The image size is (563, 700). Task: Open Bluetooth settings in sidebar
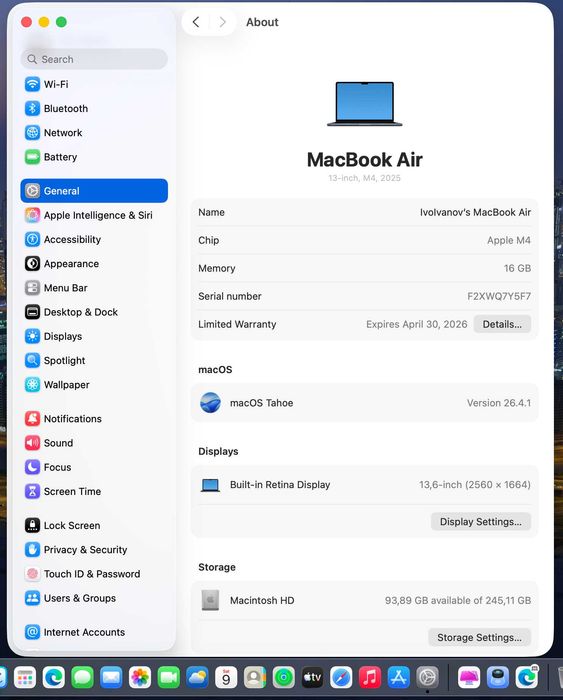(x=94, y=108)
